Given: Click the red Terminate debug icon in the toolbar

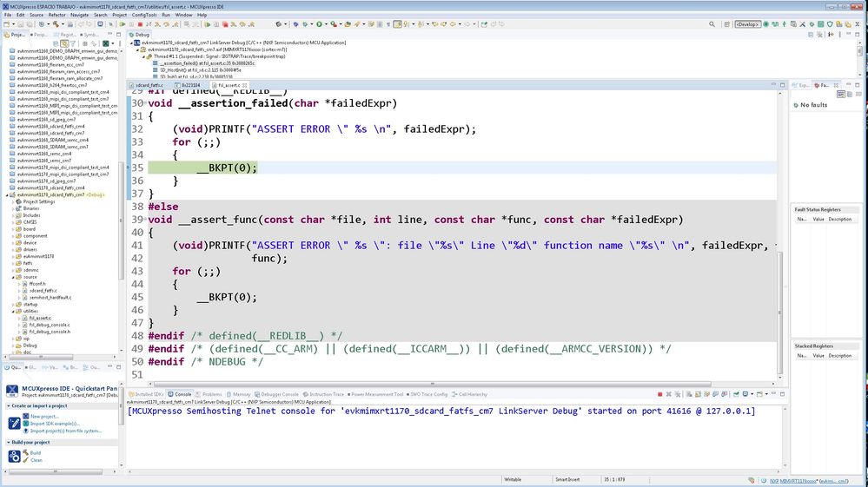Looking at the screenshot, I should 140,24.
